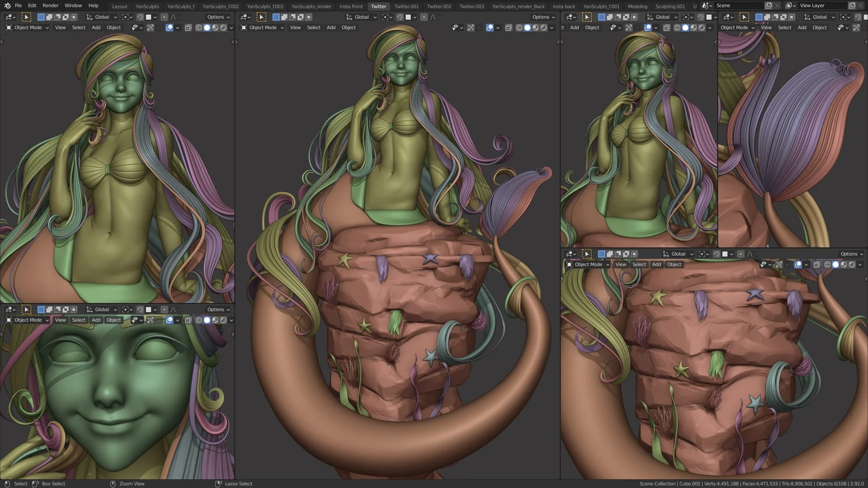868x488 pixels.
Task: Select Material Preview shading icon
Action: coord(215,28)
